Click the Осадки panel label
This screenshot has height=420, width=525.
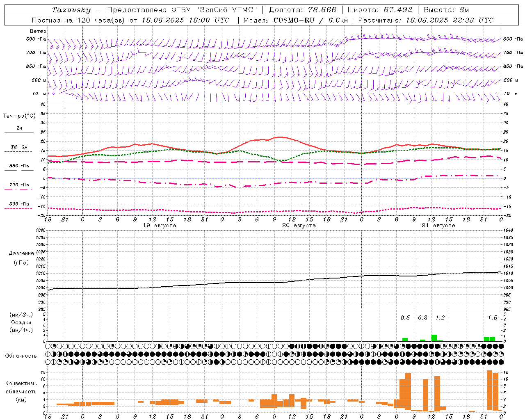pyautogui.click(x=21, y=322)
